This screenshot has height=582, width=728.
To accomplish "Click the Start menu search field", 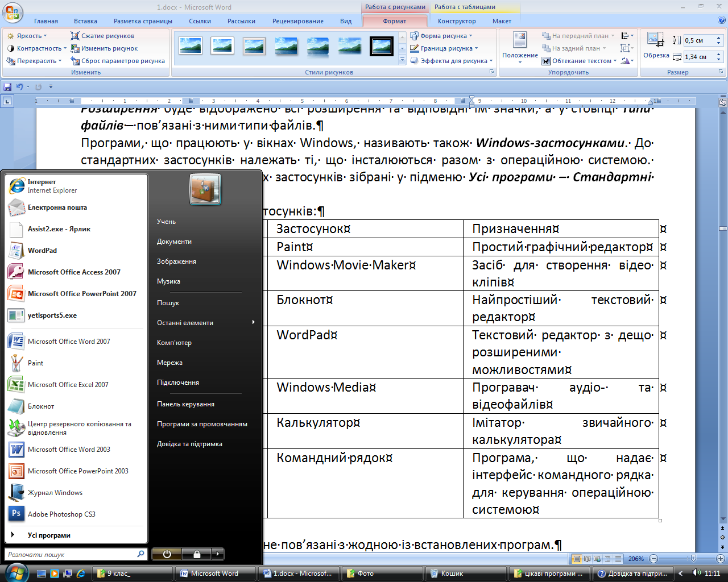I will click(76, 554).
